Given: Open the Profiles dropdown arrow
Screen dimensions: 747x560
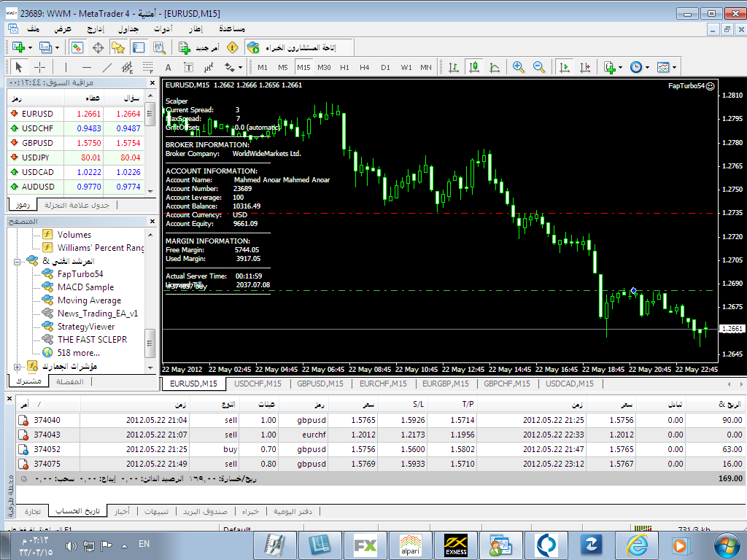Looking at the screenshot, I should tap(57, 47).
